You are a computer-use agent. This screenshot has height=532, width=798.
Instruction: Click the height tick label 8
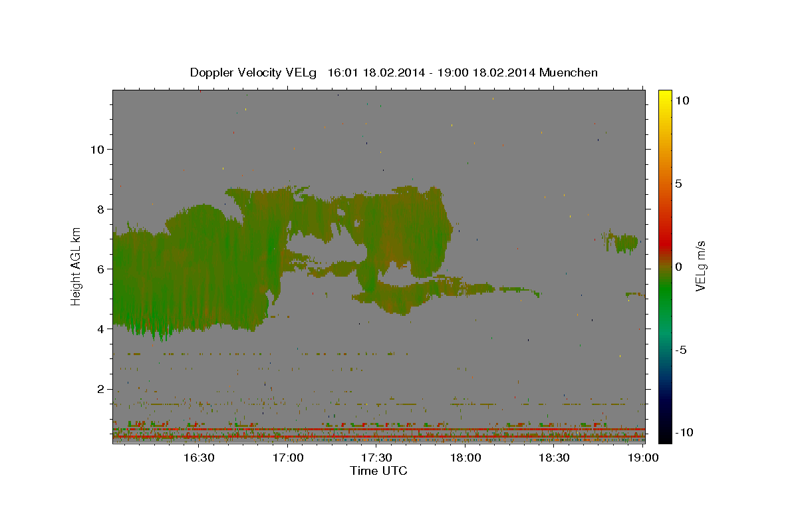pyautogui.click(x=99, y=209)
